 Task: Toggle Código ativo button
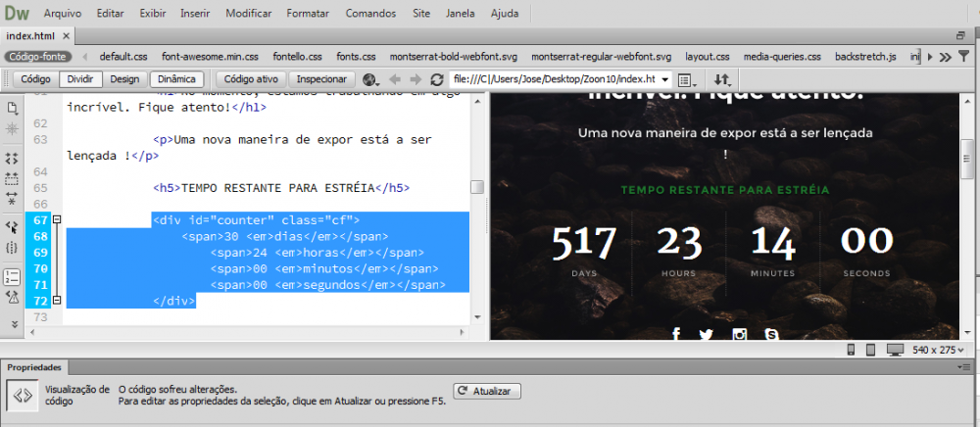[251, 79]
